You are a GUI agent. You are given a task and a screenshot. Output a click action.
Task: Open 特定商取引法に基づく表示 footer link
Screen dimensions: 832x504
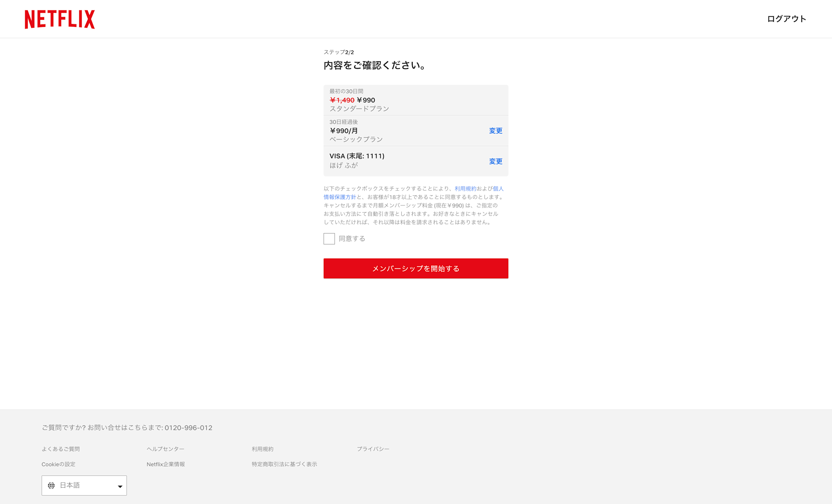point(284,464)
